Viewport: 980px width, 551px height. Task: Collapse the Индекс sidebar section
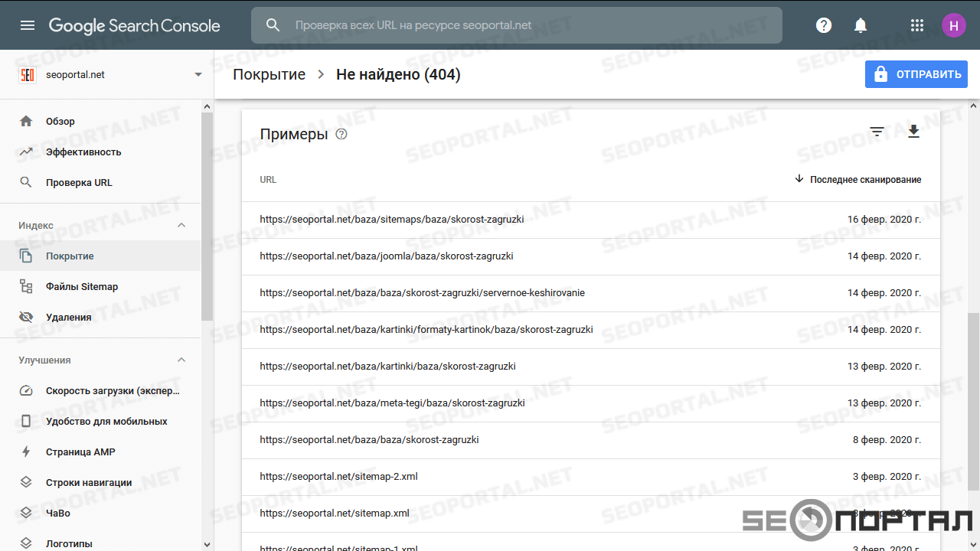tap(181, 225)
